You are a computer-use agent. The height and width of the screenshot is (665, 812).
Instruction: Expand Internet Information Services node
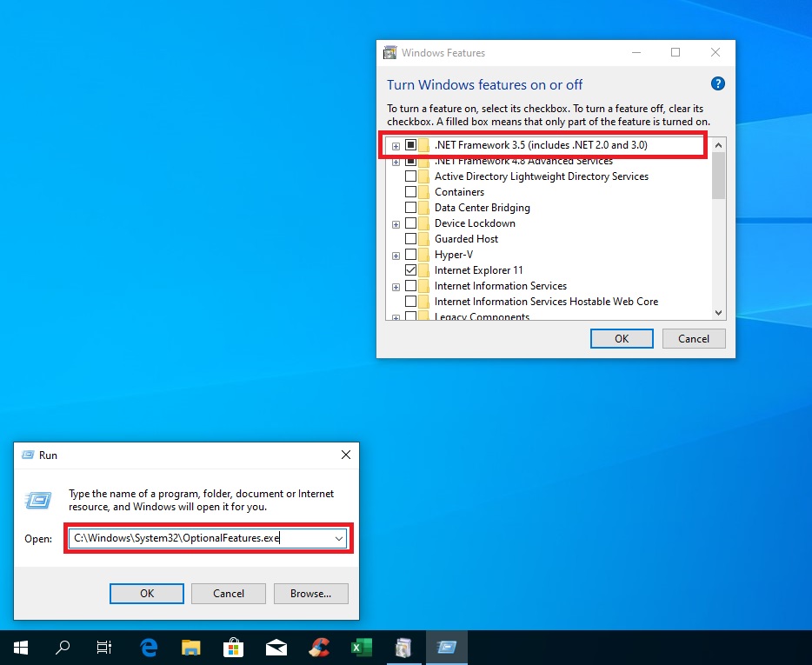tap(396, 287)
